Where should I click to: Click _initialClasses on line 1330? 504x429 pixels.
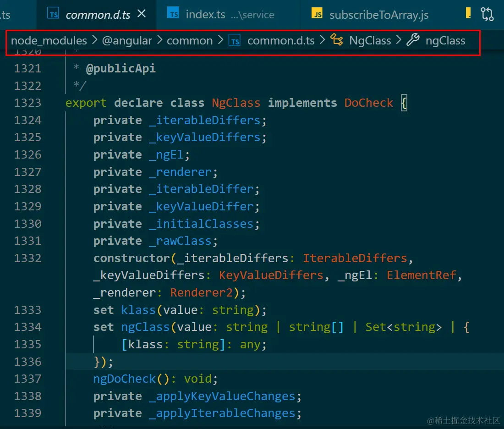click(x=202, y=224)
